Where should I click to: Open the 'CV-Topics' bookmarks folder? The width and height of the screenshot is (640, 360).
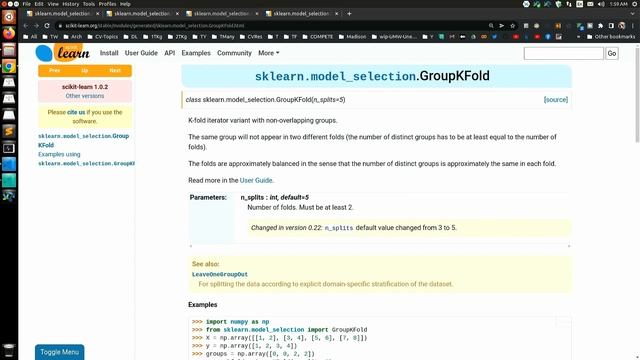[102, 37]
